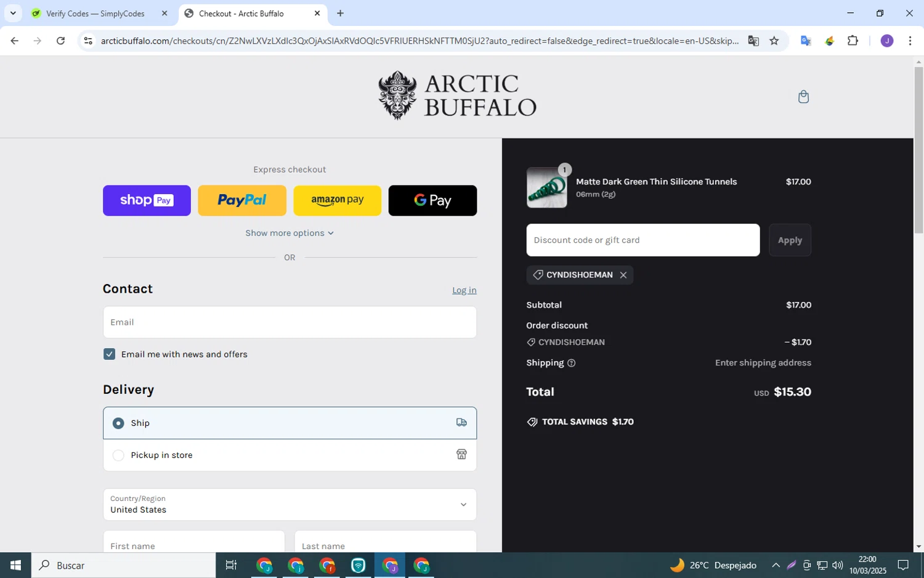Bookmark this page with the star
This screenshot has width=924, height=578.
pyautogui.click(x=774, y=41)
